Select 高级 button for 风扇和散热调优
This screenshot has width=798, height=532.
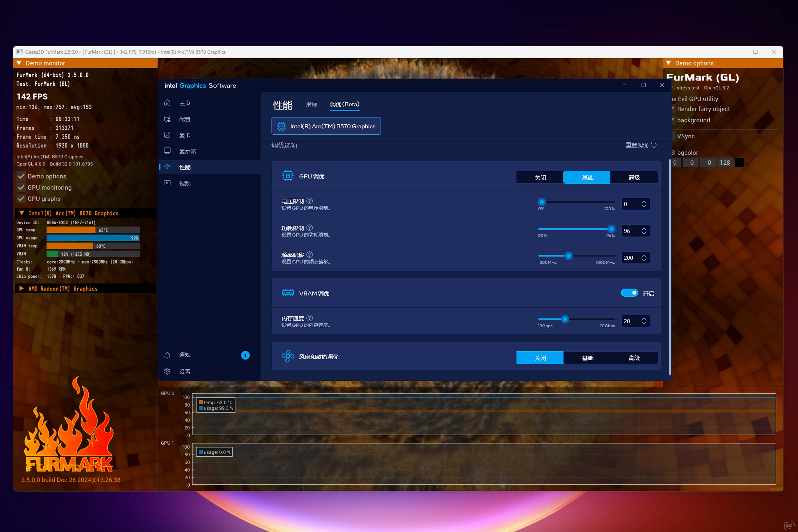pos(634,358)
